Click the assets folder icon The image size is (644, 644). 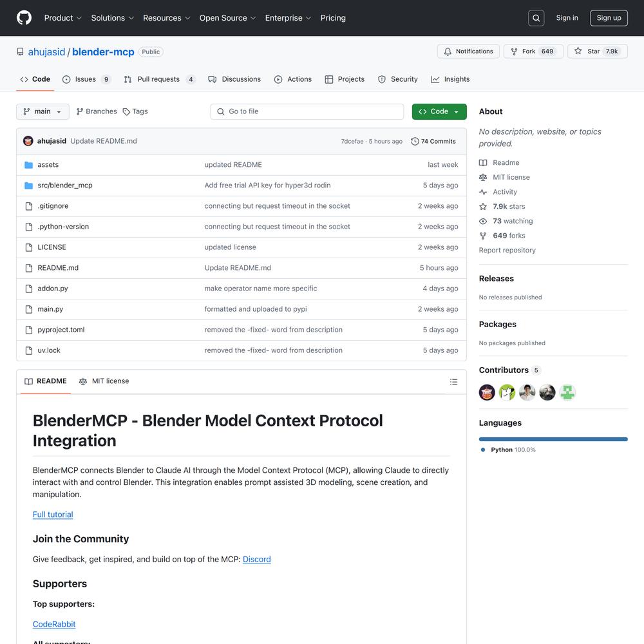(28, 165)
